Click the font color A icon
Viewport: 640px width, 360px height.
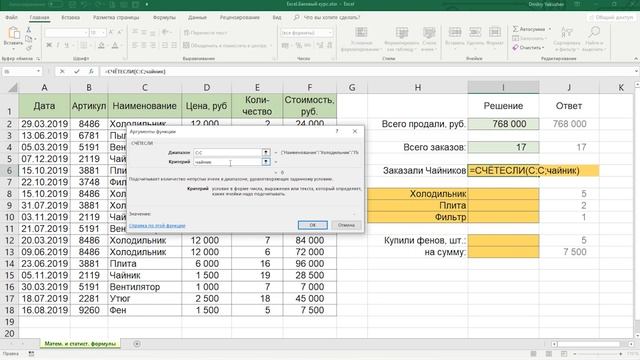click(115, 45)
